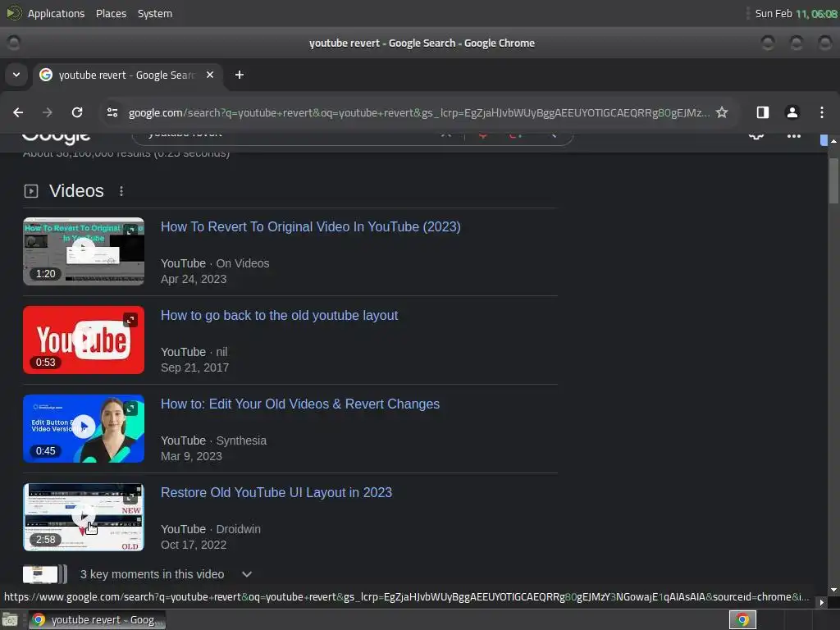
Task: Open Google apps grid icon
Action: click(x=794, y=135)
